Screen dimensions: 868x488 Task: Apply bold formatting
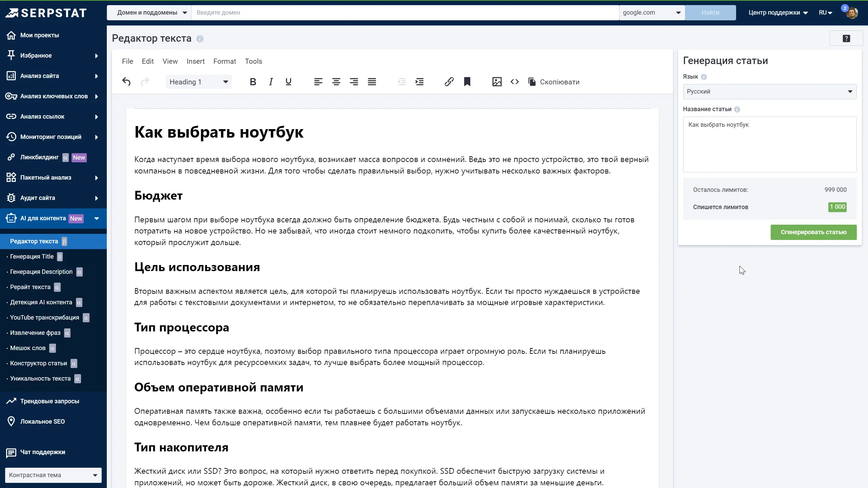253,82
